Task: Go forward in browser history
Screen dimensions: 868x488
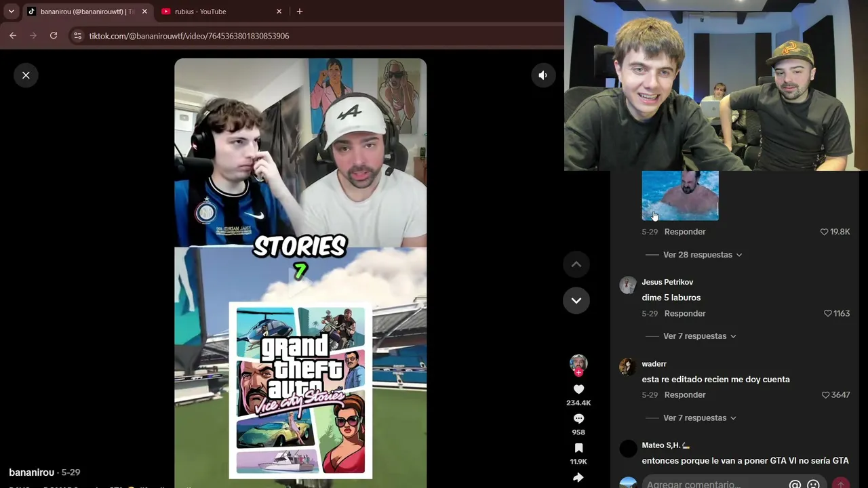Action: [x=33, y=36]
